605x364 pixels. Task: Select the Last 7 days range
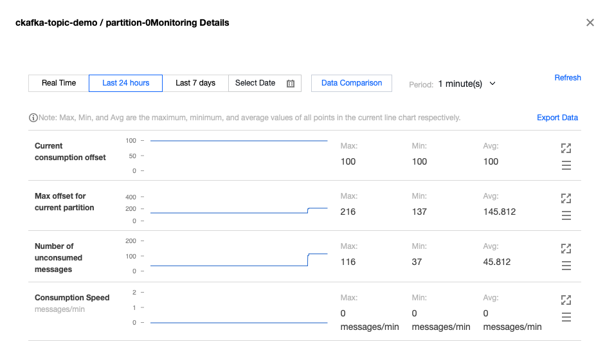(x=195, y=83)
